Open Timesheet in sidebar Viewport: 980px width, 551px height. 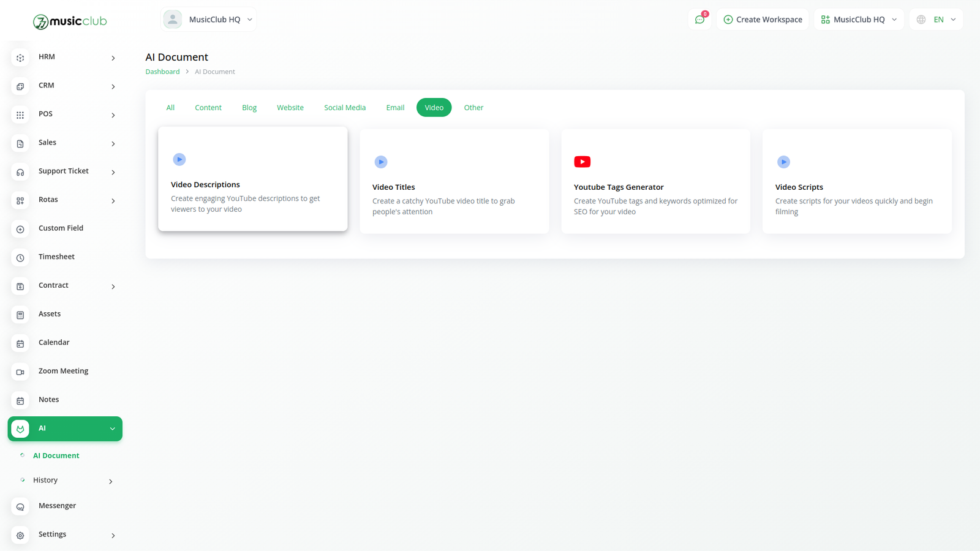(x=56, y=257)
